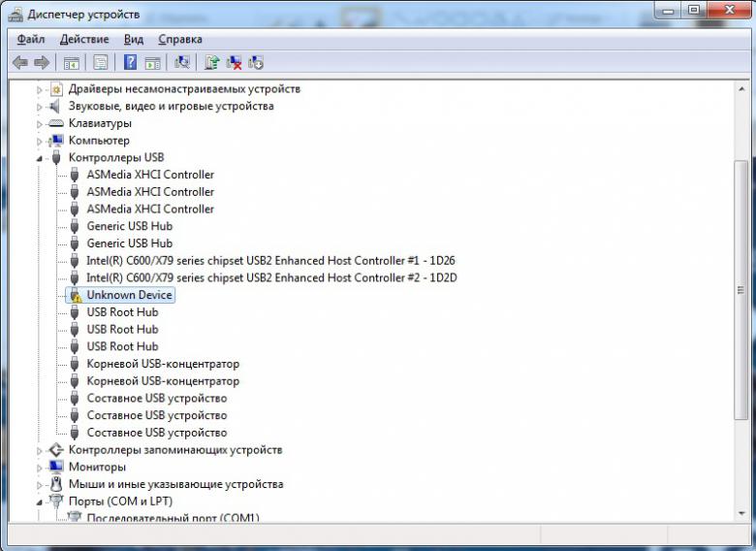756x551 pixels.
Task: Minimize the Диспетчер устройств window
Action: click(x=668, y=10)
